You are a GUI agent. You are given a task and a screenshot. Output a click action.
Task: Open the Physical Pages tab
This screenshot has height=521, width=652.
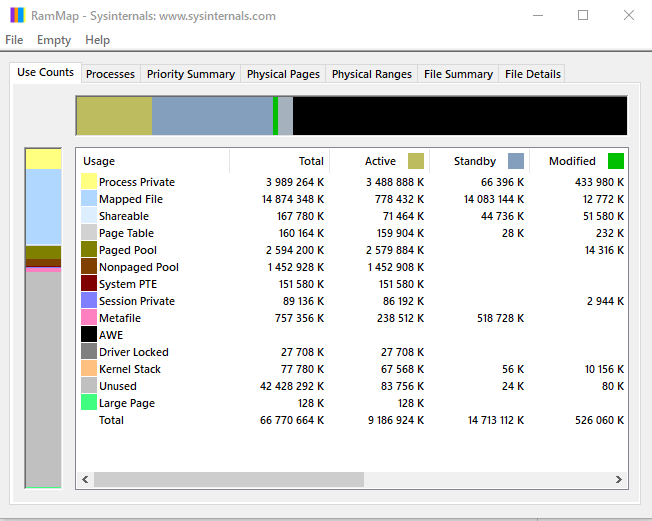tap(283, 74)
